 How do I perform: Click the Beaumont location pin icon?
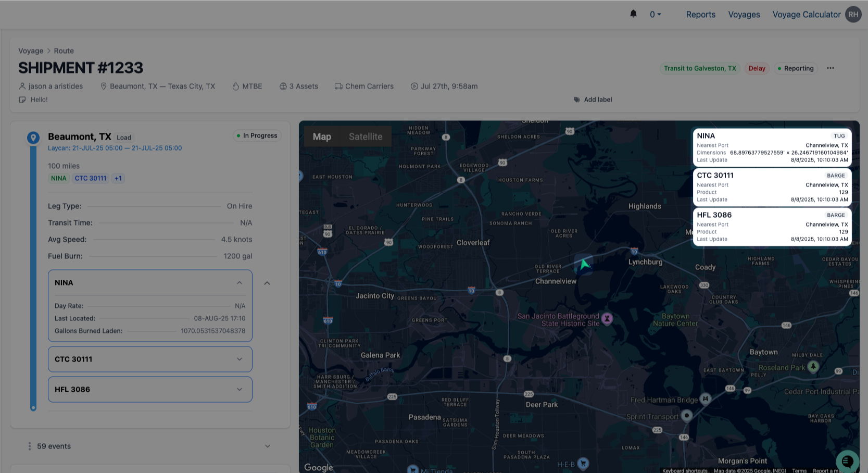(33, 138)
